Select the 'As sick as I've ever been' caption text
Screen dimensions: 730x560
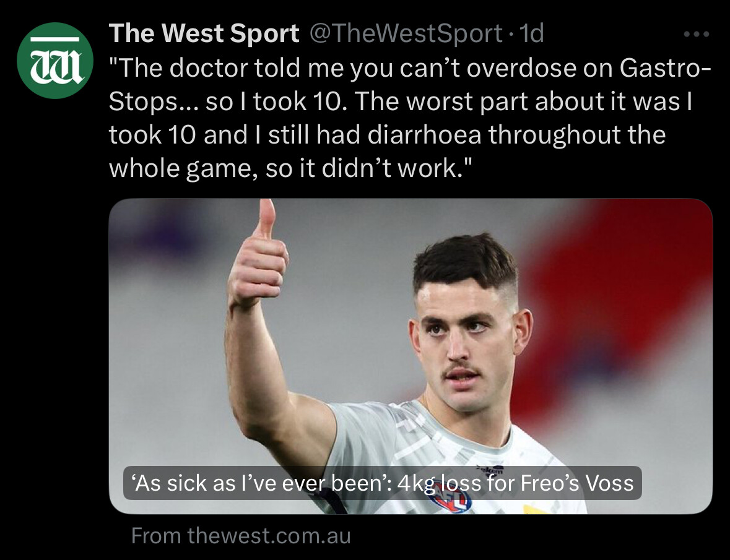coord(262,483)
